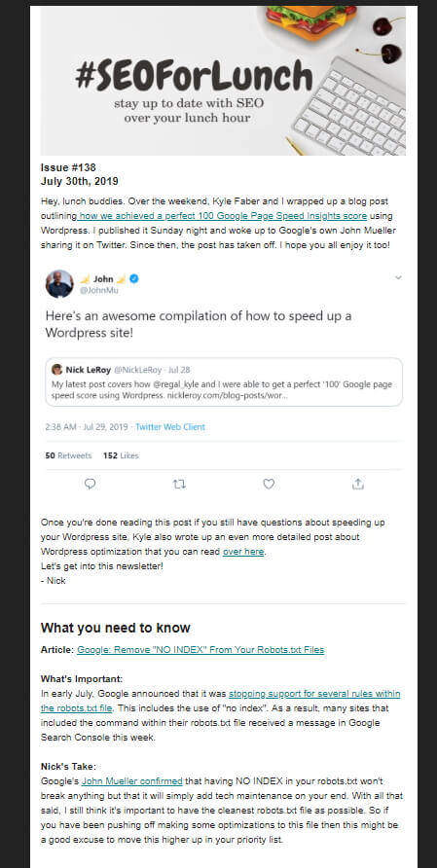Screen dimensions: 437x868
Task: Click the Twitter Web Client link
Action: pyautogui.click(x=170, y=427)
